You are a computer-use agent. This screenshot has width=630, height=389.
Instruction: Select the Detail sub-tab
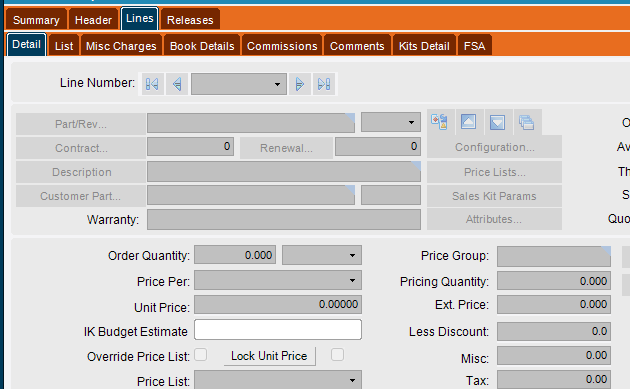(27, 44)
